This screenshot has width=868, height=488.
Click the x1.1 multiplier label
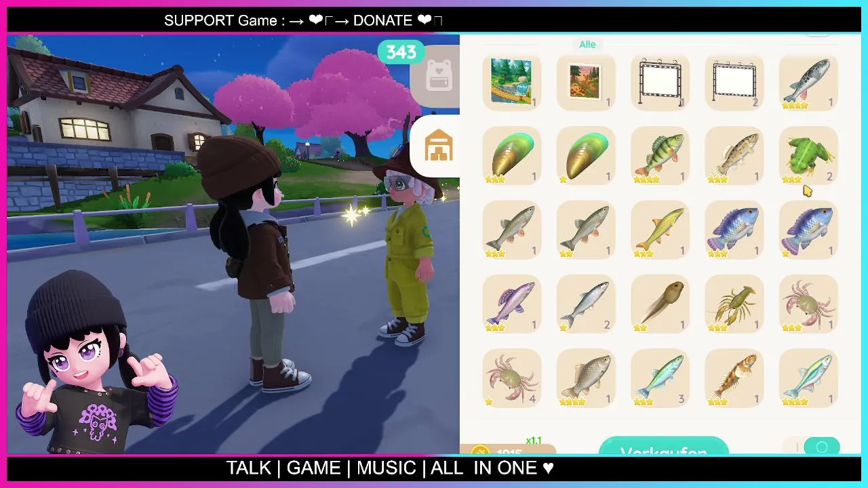[534, 441]
